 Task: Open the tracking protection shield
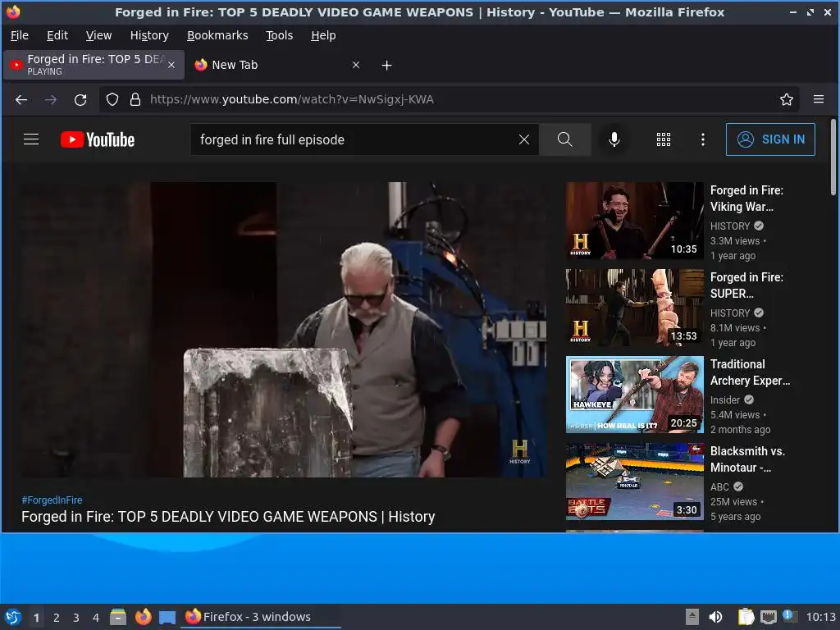click(112, 99)
